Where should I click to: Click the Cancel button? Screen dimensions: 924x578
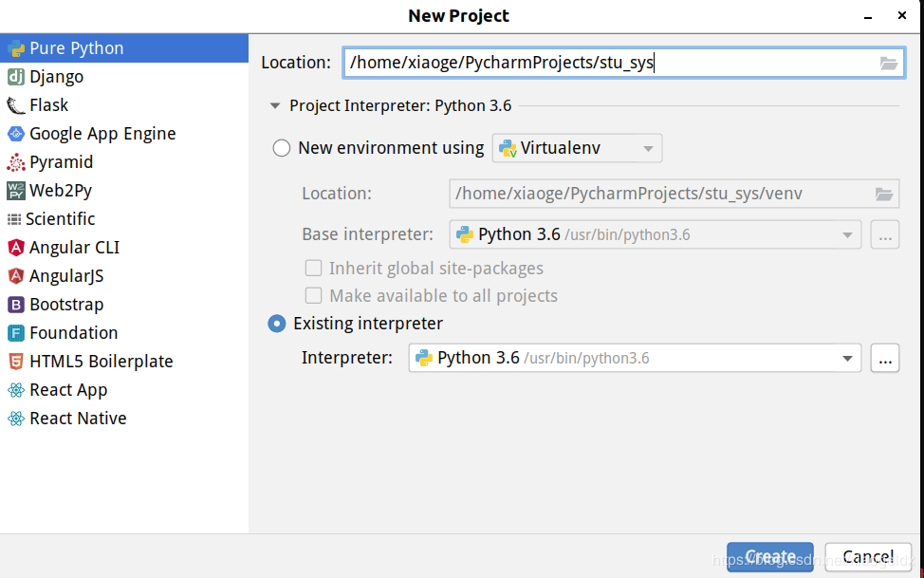pyautogui.click(x=868, y=557)
